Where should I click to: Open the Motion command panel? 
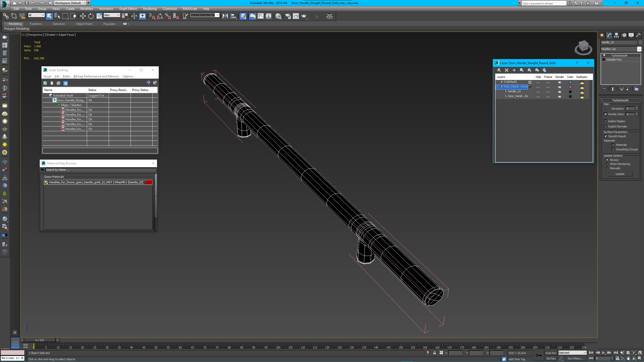(x=624, y=35)
